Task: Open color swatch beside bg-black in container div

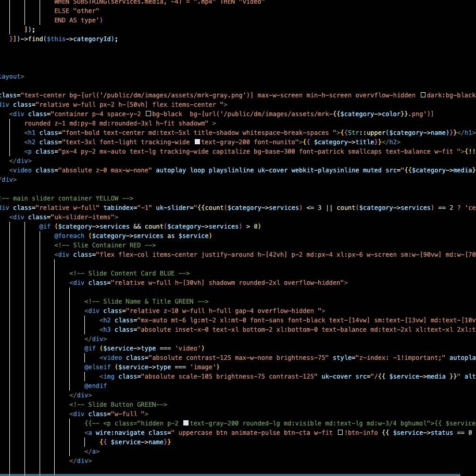Action: click(x=148, y=114)
